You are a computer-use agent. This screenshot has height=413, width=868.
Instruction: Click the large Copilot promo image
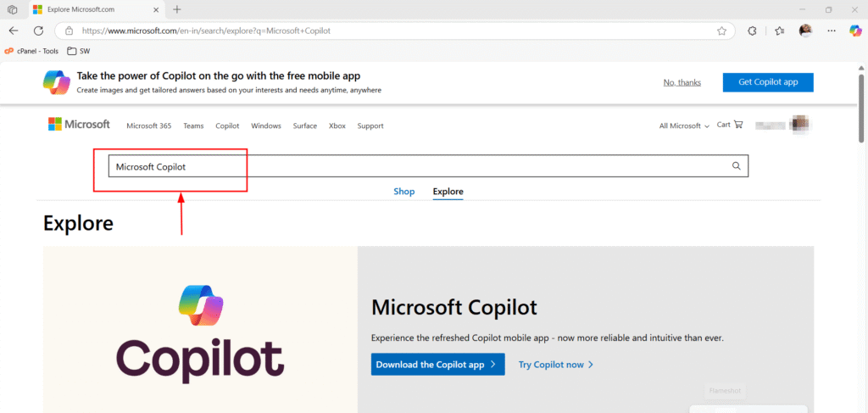200,330
